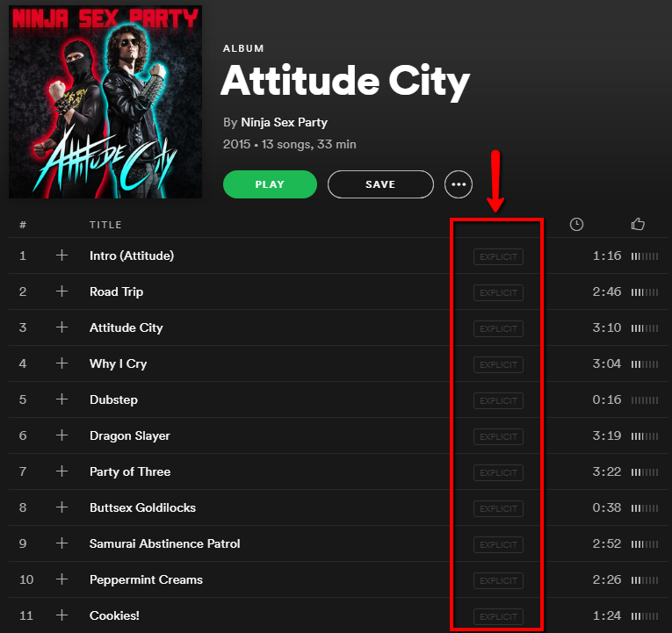Image resolution: width=672 pixels, height=633 pixels.
Task: Open the Ninja Sex Party artist link
Action: click(x=284, y=123)
